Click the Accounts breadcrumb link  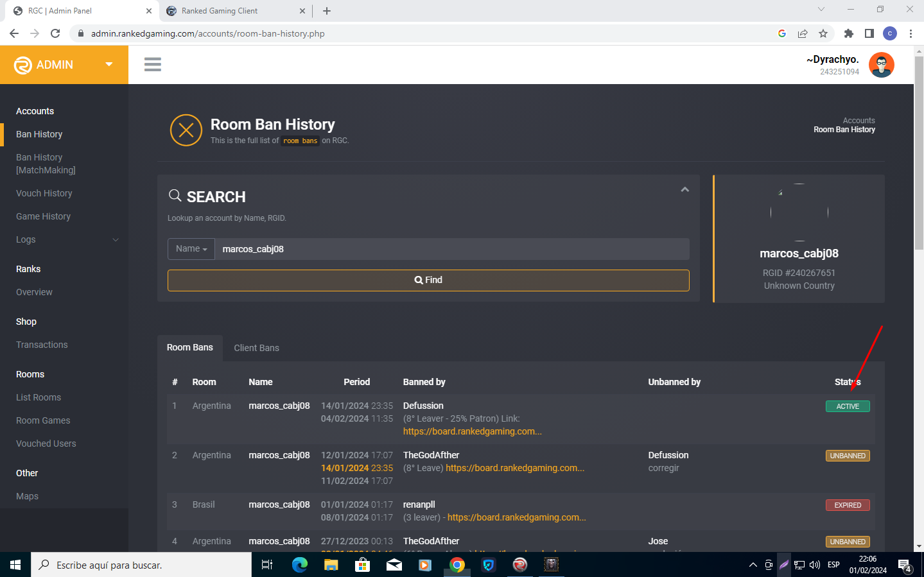click(x=859, y=121)
